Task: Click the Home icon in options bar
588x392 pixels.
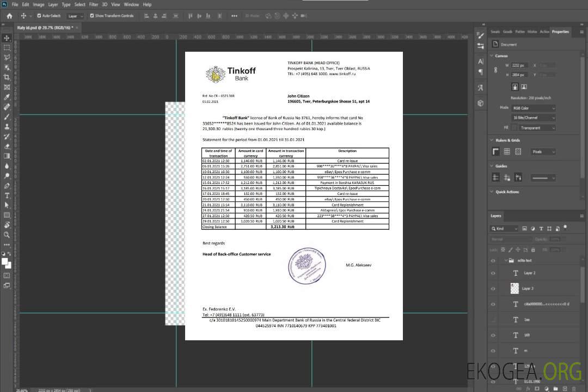Action: pyautogui.click(x=9, y=16)
